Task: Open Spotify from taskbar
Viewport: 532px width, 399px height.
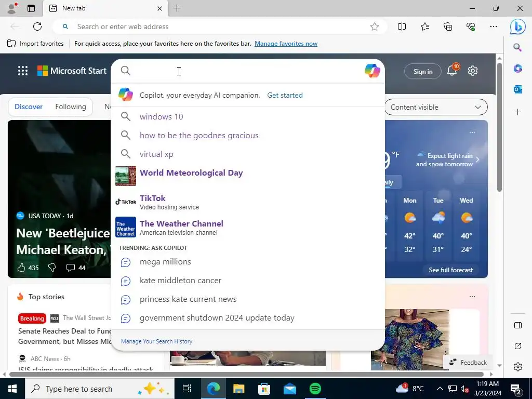Action: [315, 389]
